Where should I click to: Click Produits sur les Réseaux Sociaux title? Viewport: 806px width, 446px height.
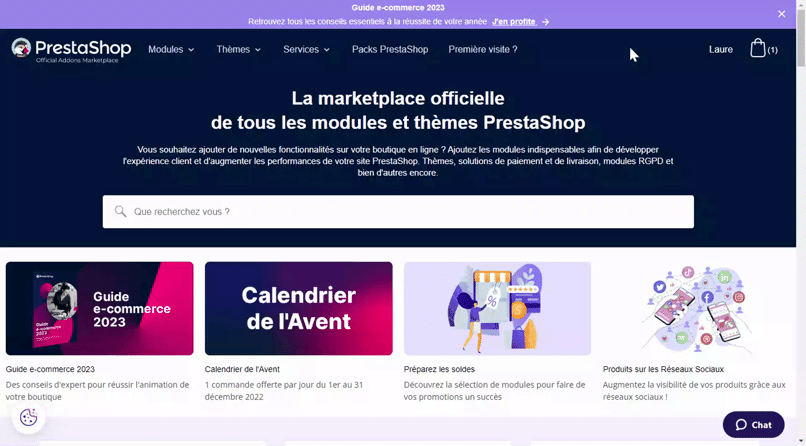click(x=663, y=369)
